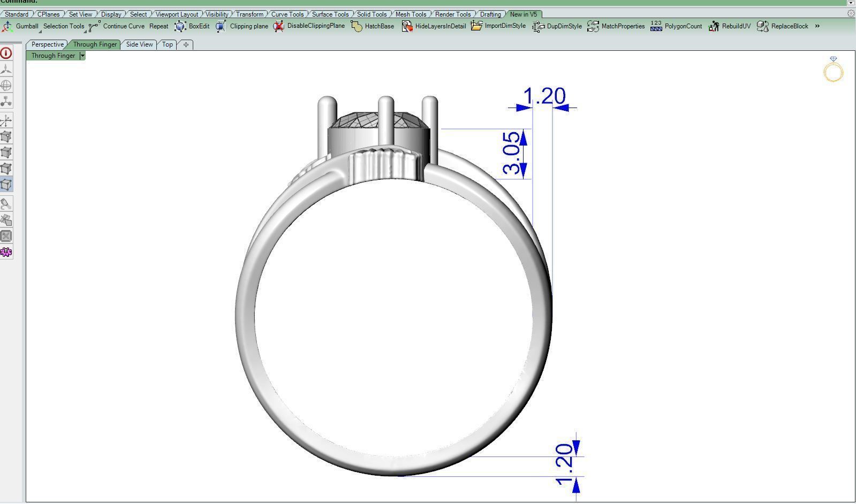This screenshot has height=504, width=856.
Task: Select the Through Finger viewport tab
Action: click(95, 44)
